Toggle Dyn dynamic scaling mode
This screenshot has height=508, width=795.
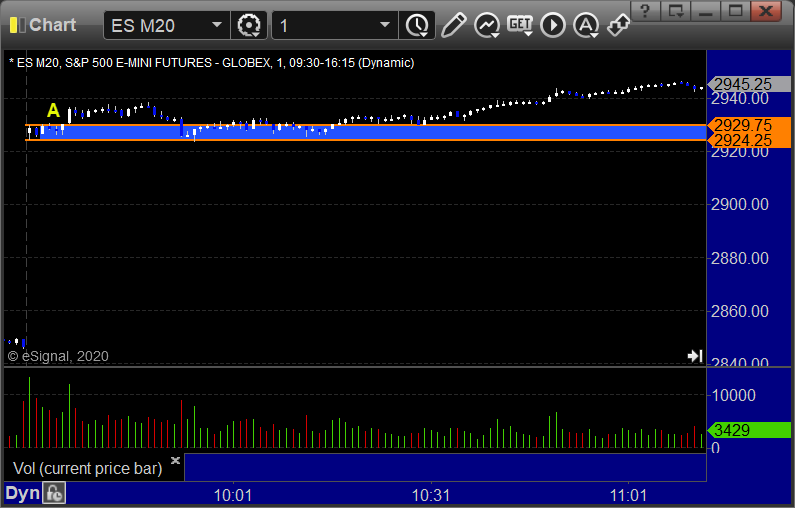point(22,493)
